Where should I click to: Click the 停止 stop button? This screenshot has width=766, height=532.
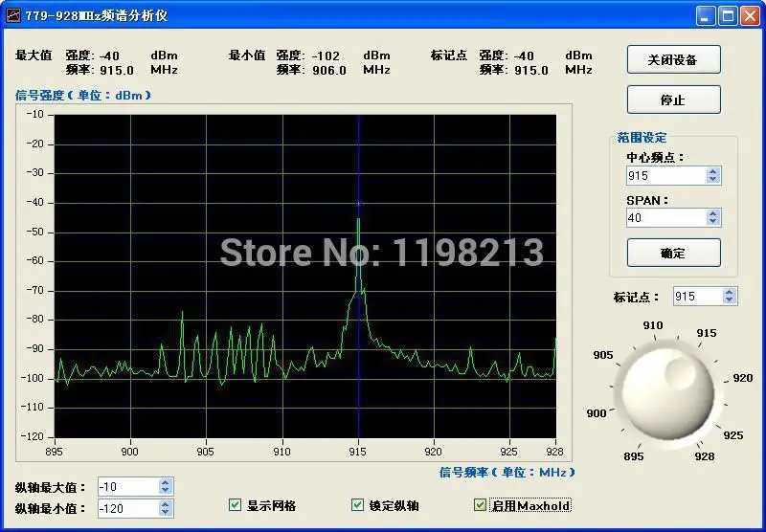click(674, 100)
